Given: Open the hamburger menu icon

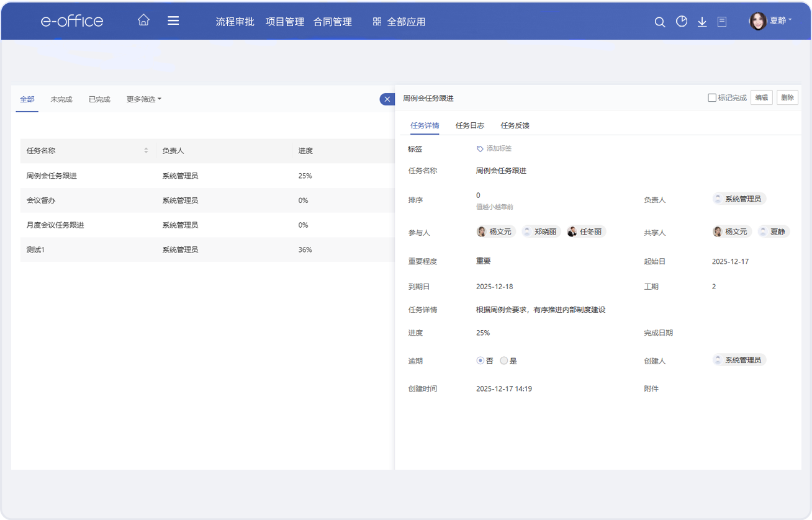Looking at the screenshot, I should tap(173, 20).
